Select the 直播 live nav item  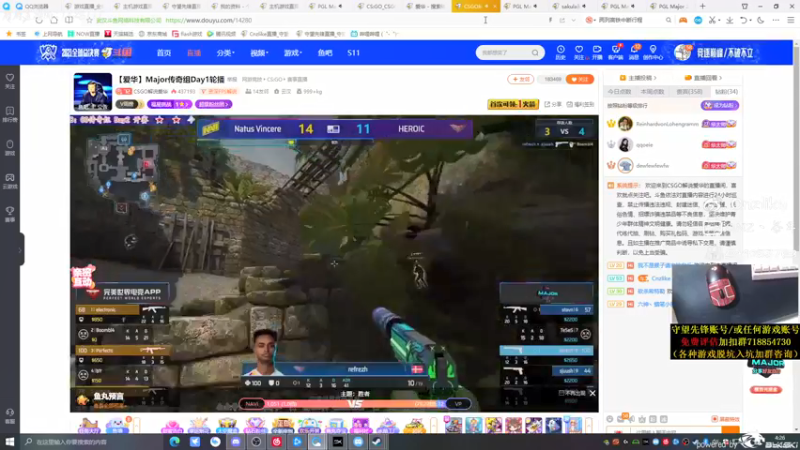coord(194,53)
